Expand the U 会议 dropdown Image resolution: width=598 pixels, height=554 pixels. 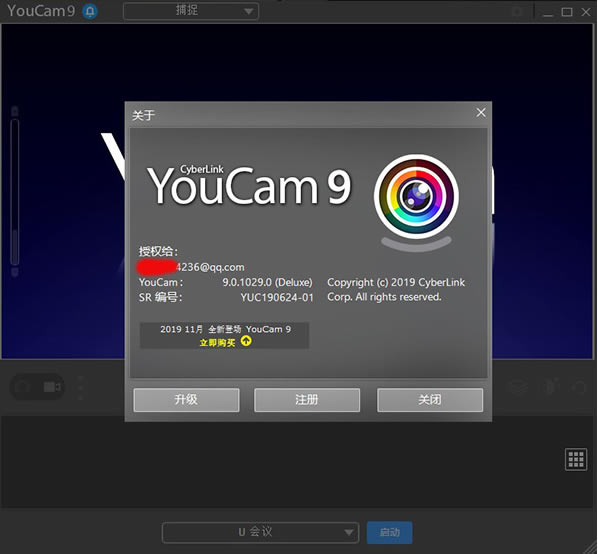(260, 532)
